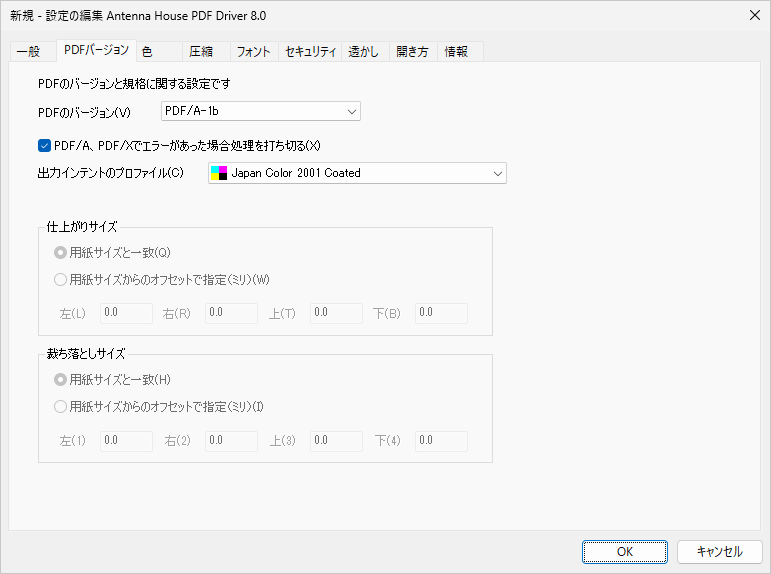
Task: Click the 裁ち落としサイズ group title
Action: pyautogui.click(x=86, y=354)
